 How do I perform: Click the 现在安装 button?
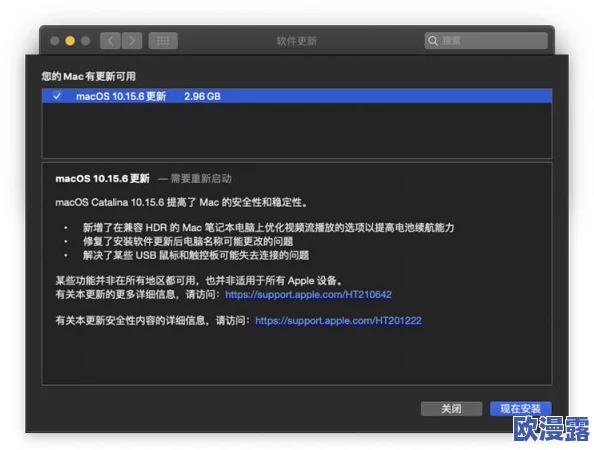tap(521, 408)
